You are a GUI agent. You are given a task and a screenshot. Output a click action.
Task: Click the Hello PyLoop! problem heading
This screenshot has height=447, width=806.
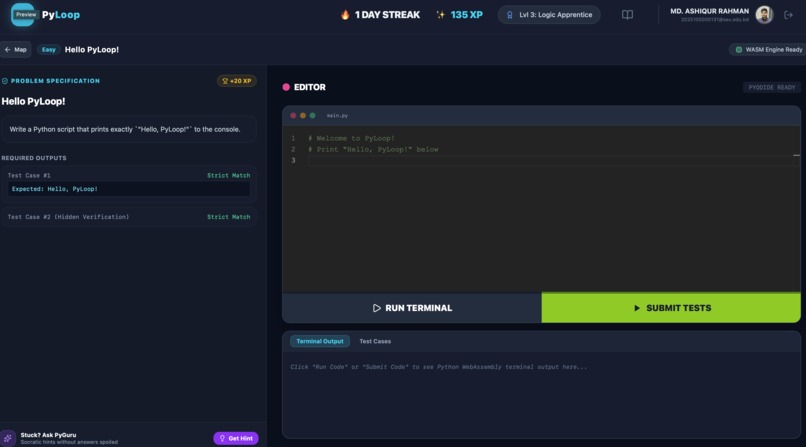33,101
